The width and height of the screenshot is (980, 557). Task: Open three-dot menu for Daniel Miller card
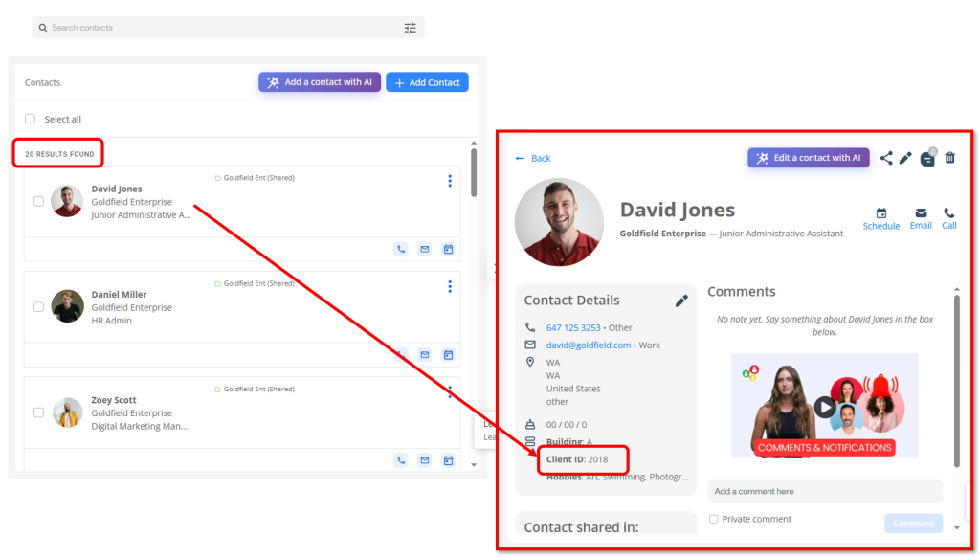pos(450,286)
